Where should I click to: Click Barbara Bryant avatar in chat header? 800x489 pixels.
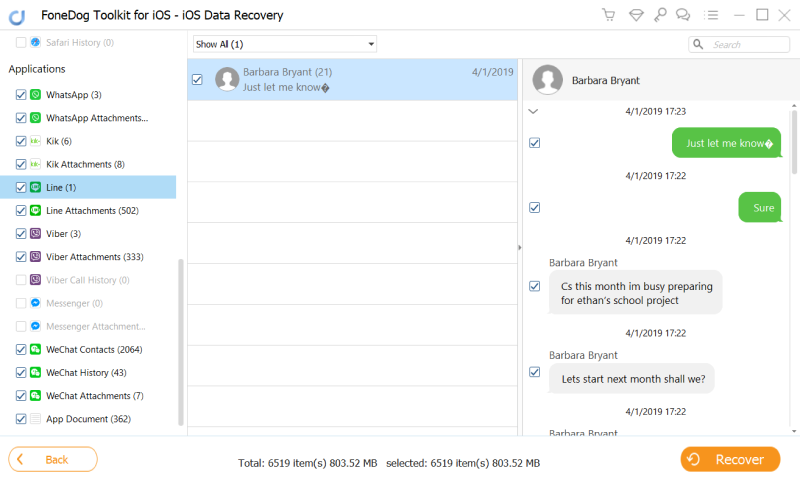[547, 80]
